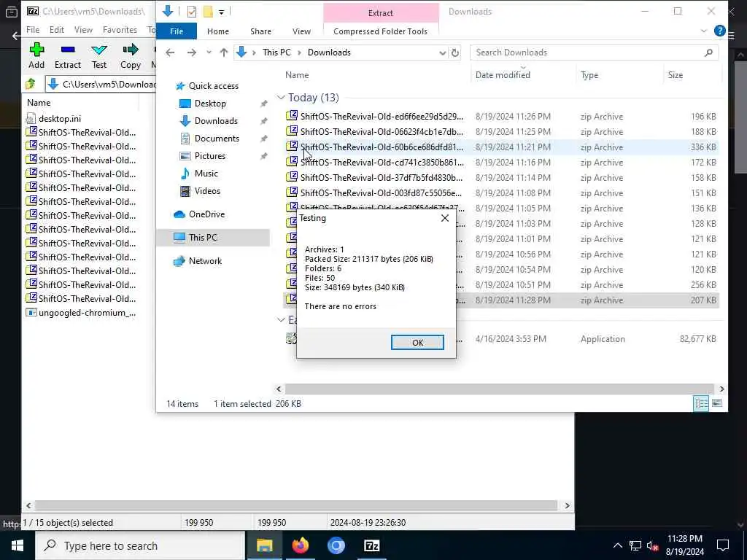Click the Extract icon in 7-Zip toolbar
This screenshot has width=747, height=560.
pos(68,50)
